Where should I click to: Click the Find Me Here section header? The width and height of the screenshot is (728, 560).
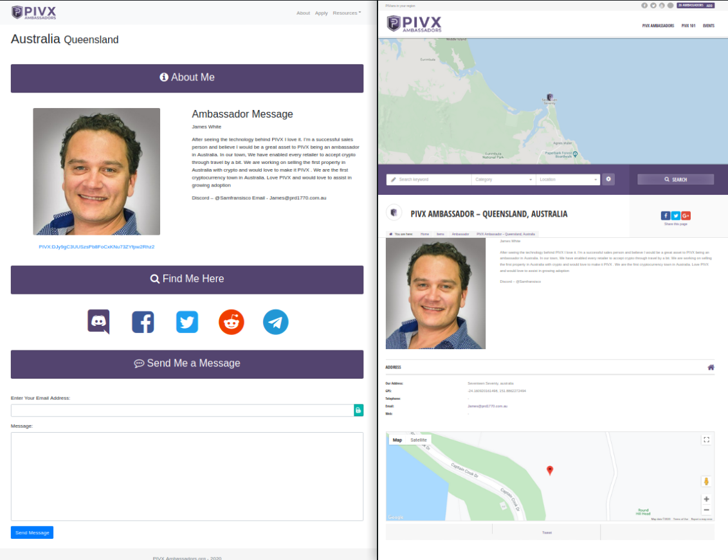187,280
